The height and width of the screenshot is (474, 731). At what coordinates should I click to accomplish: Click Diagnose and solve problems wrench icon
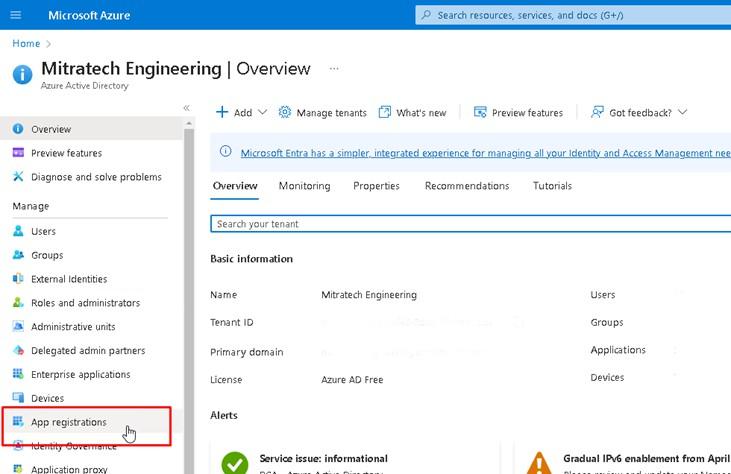[18, 176]
